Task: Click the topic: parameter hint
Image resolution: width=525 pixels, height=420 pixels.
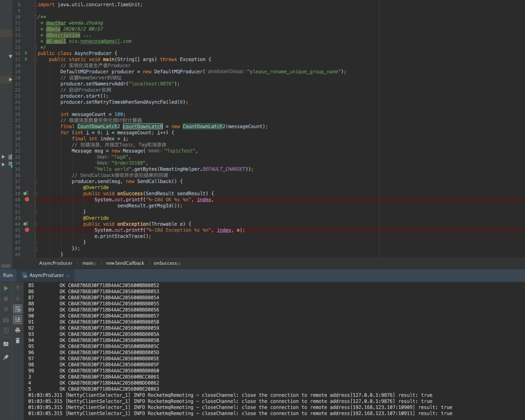Action: click(154, 151)
